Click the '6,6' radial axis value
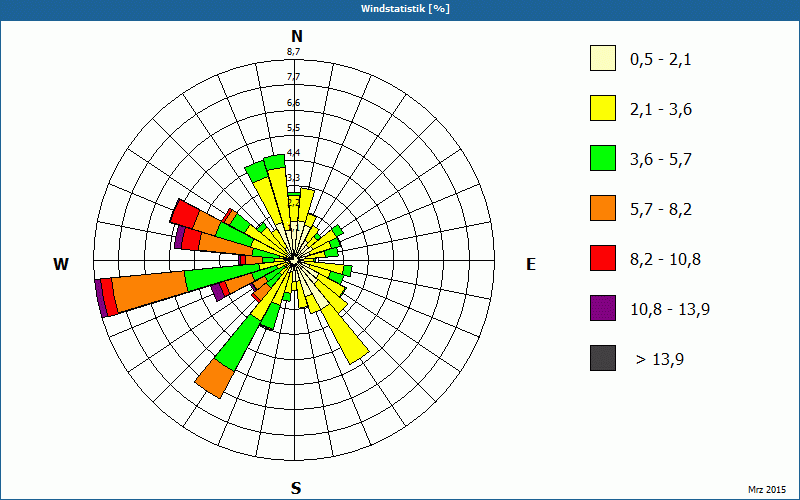800x500 pixels. pyautogui.click(x=293, y=103)
